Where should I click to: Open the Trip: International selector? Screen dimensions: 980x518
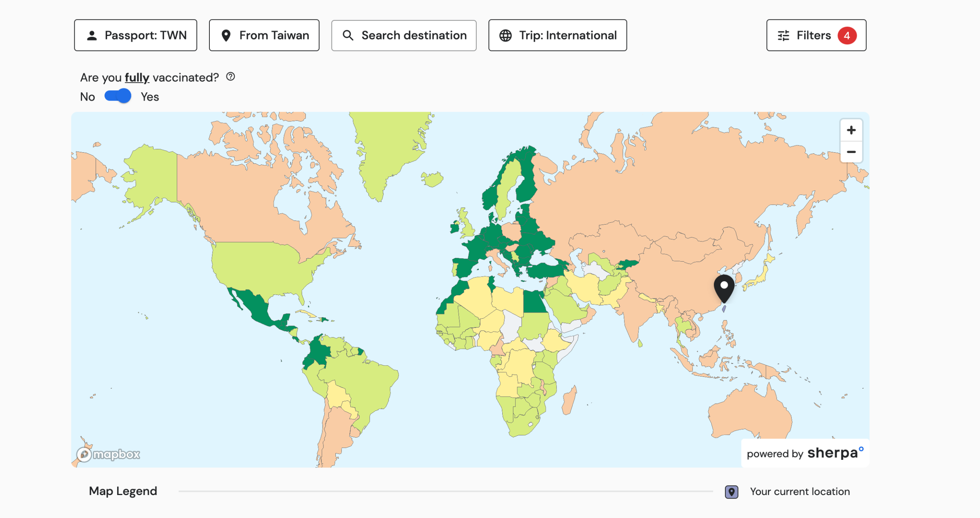557,35
